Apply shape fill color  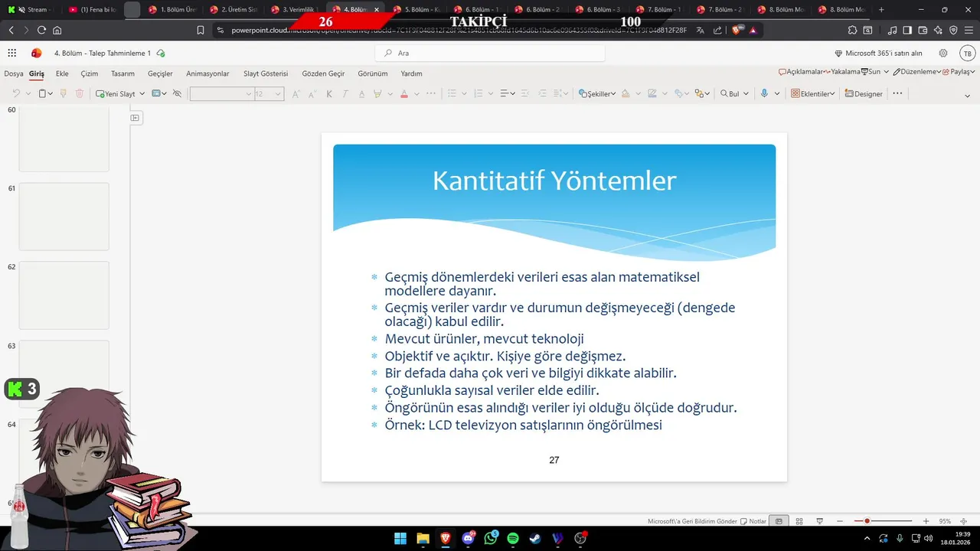point(626,93)
